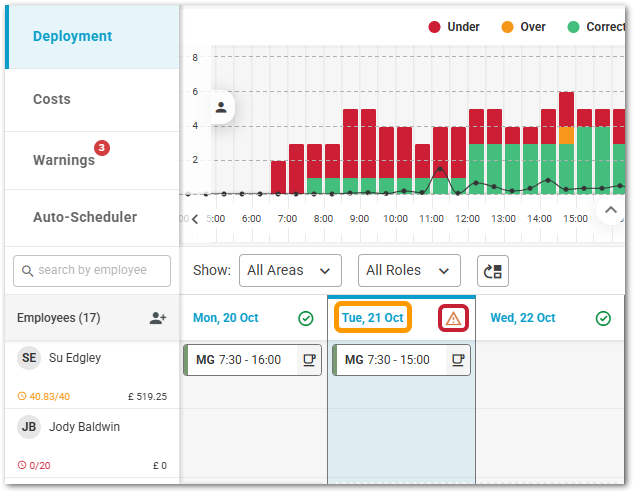Click the break cup icon on 7:30 - 15:00 shift
This screenshot has height=493, width=634.
(x=458, y=360)
